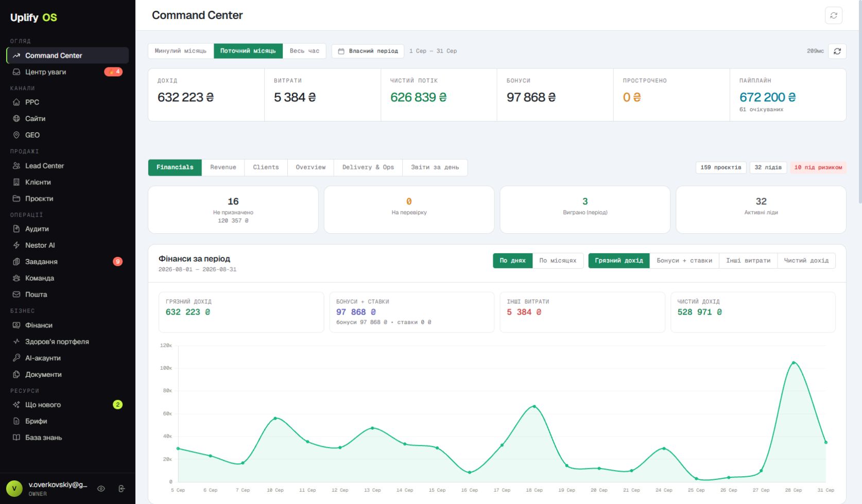The width and height of the screenshot is (862, 504).
Task: Click the Документи files icon
Action: tap(16, 375)
